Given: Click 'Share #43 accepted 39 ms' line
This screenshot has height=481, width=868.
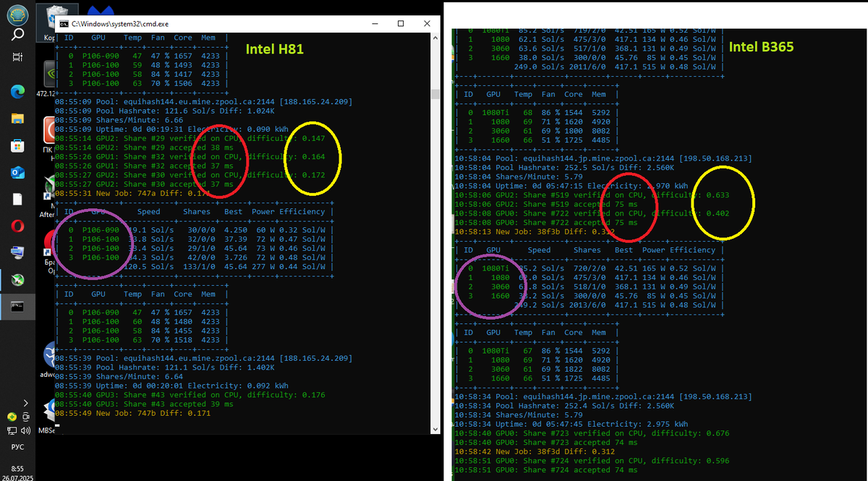Looking at the screenshot, I should (x=145, y=404).
